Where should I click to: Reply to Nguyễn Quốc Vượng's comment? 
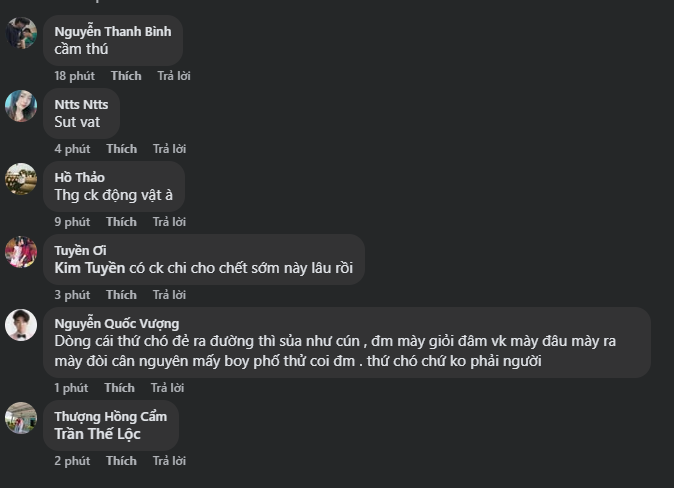pos(167,388)
